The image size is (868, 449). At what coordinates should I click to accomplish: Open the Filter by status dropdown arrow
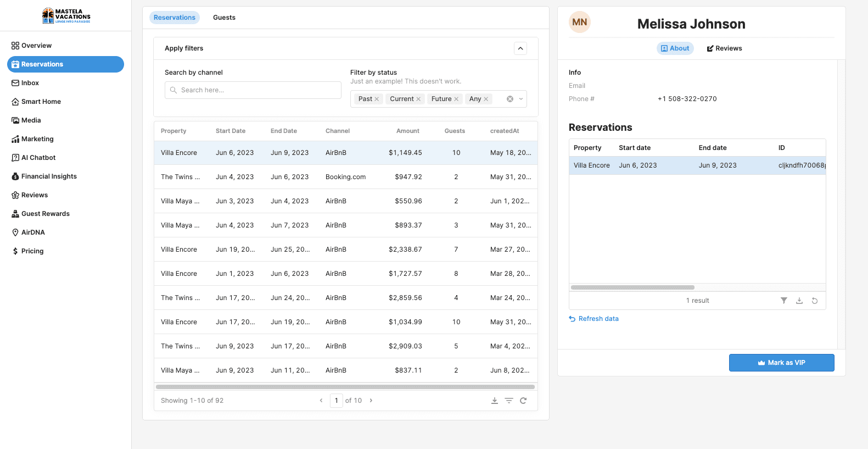[521, 99]
